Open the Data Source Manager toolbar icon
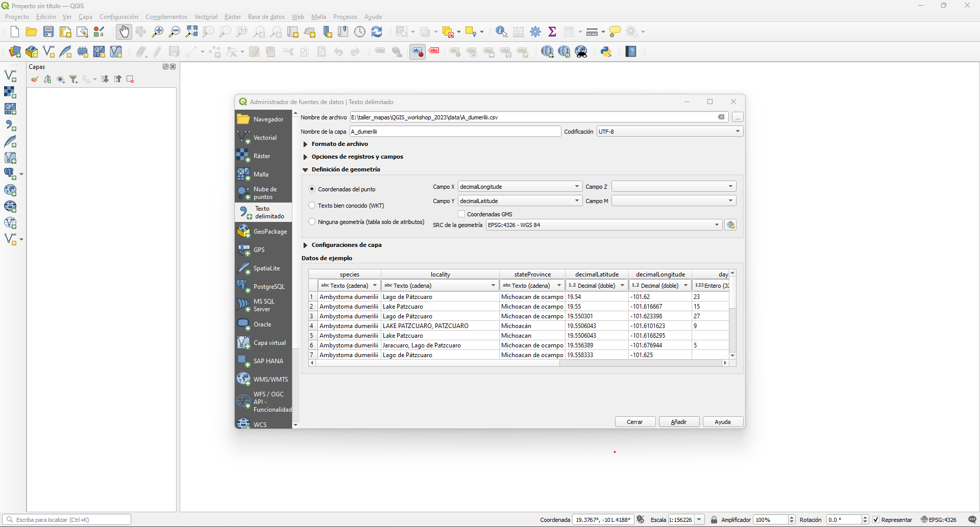 pyautogui.click(x=15, y=52)
